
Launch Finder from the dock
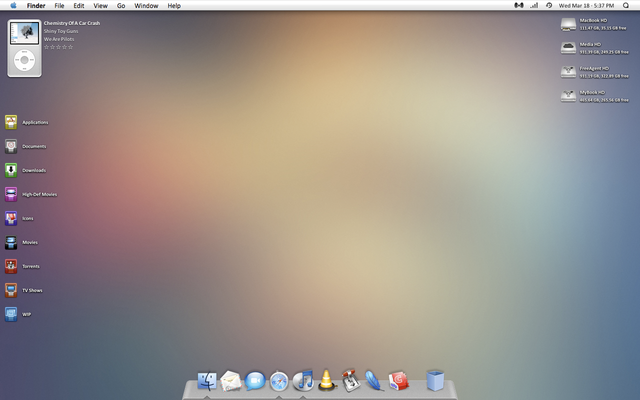click(x=207, y=381)
